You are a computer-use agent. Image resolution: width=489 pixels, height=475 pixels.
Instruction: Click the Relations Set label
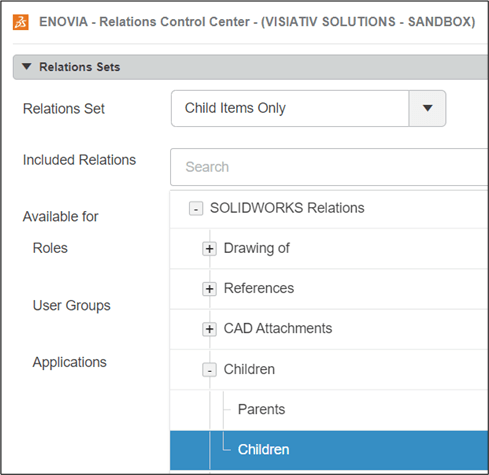coord(64,109)
